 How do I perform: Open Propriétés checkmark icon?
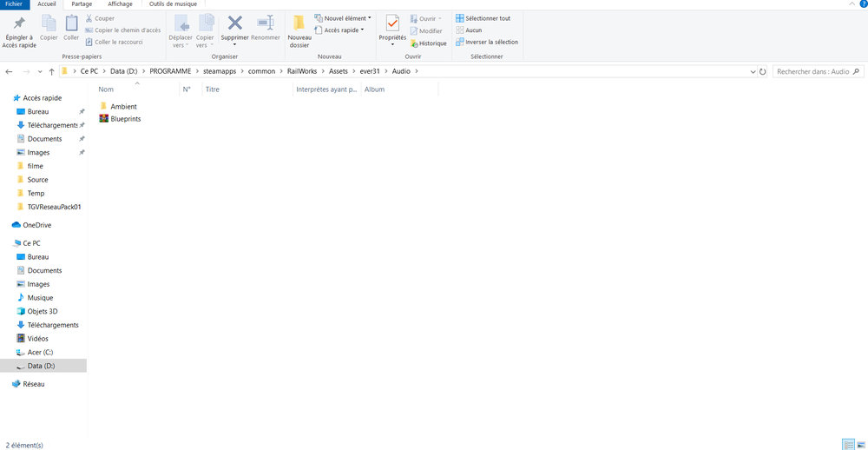392,23
